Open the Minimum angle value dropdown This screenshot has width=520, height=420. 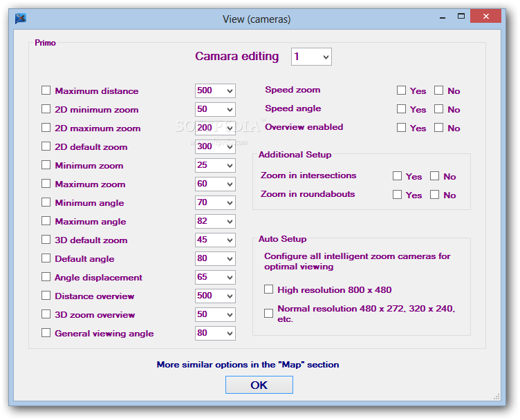point(215,202)
